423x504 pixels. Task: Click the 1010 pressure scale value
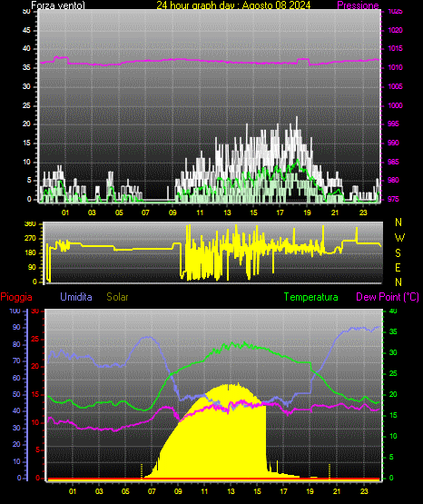click(395, 67)
